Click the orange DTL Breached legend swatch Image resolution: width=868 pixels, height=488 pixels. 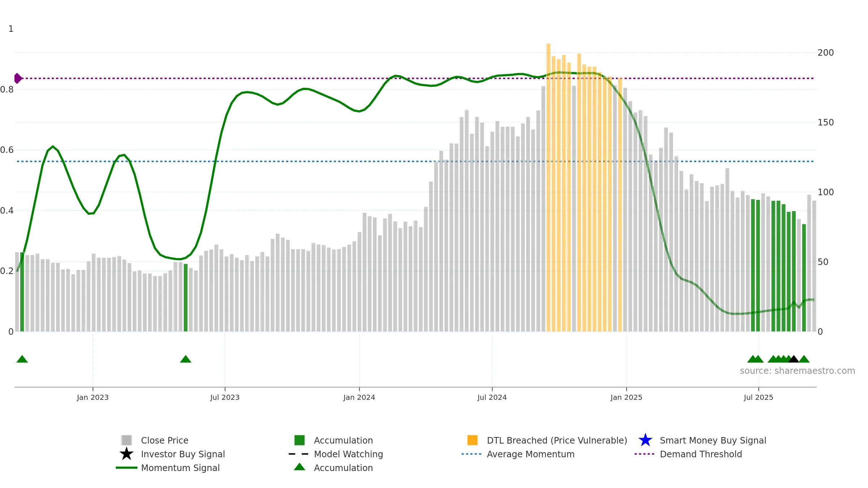472,440
